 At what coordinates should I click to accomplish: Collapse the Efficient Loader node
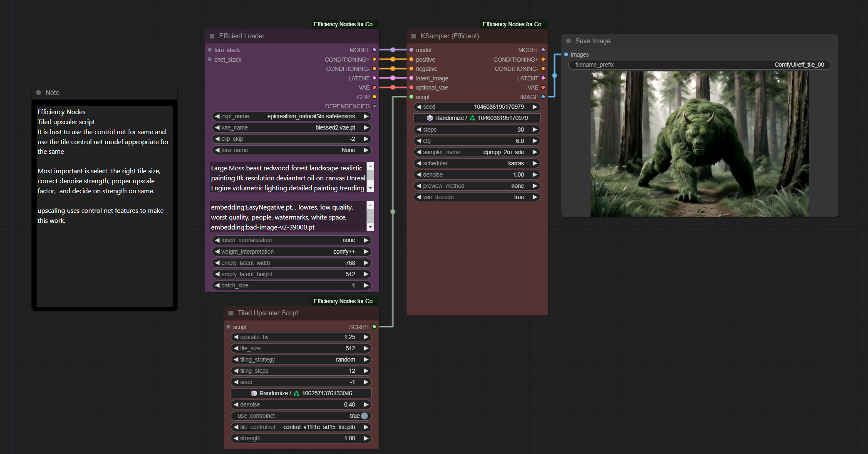[x=212, y=36]
